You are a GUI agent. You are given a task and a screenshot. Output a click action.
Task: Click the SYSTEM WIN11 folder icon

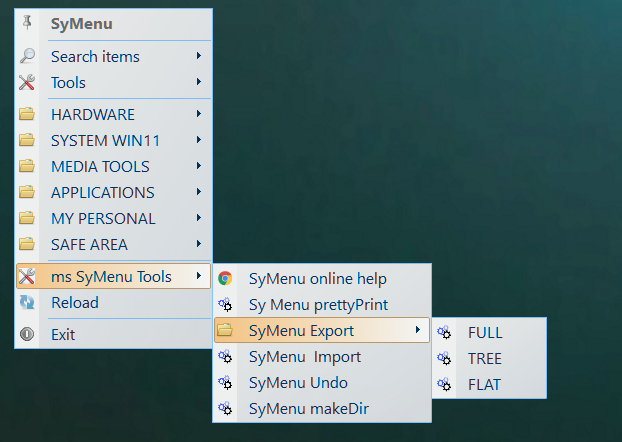point(27,140)
